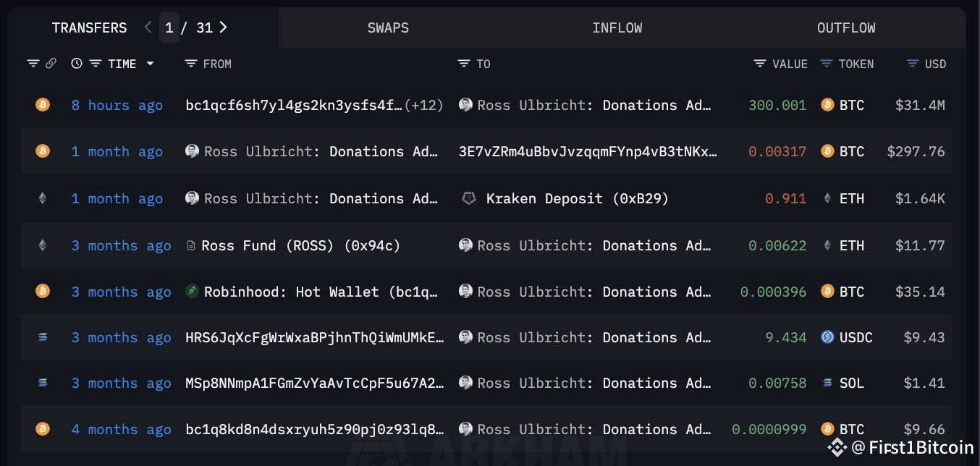
Task: Open Ross Ulbricht recipient in 300.001 BTC row
Action: (594, 105)
